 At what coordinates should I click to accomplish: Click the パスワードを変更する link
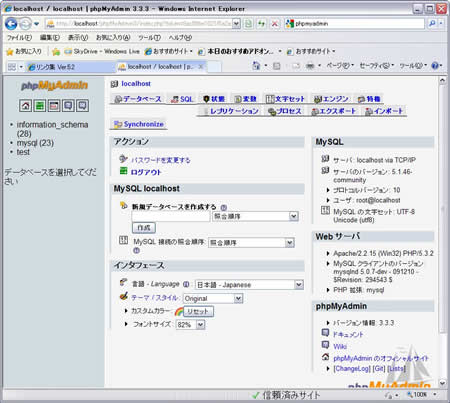161,160
